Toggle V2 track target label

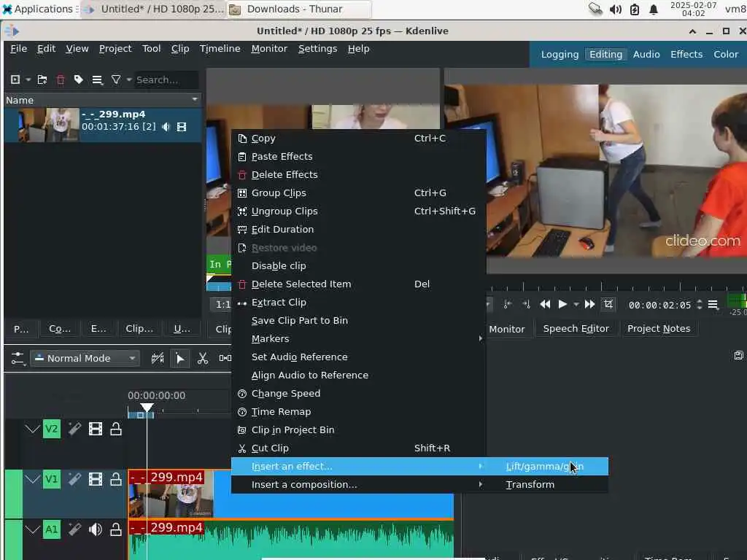[x=52, y=429]
